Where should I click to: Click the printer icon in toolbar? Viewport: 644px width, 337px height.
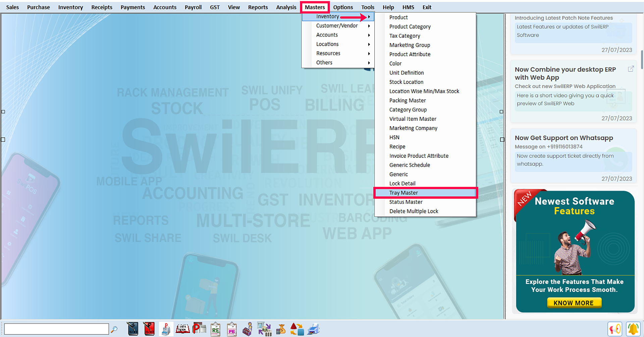coord(314,329)
